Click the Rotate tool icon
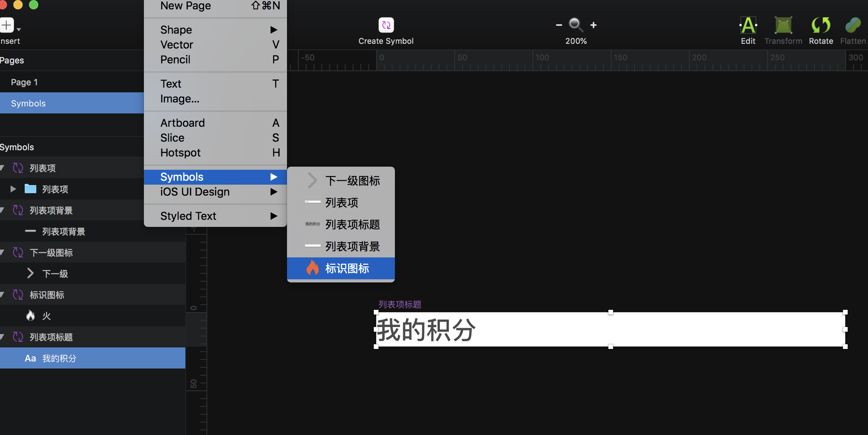Viewport: 868px width, 435px height. [x=821, y=25]
